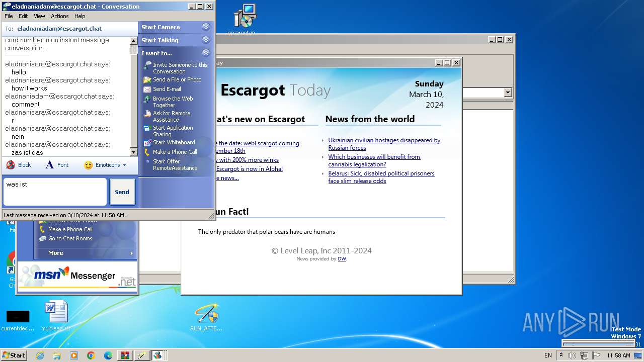Open Windows Explorer folder in the taskbar
Viewport: 644px width, 362px height.
[57, 355]
